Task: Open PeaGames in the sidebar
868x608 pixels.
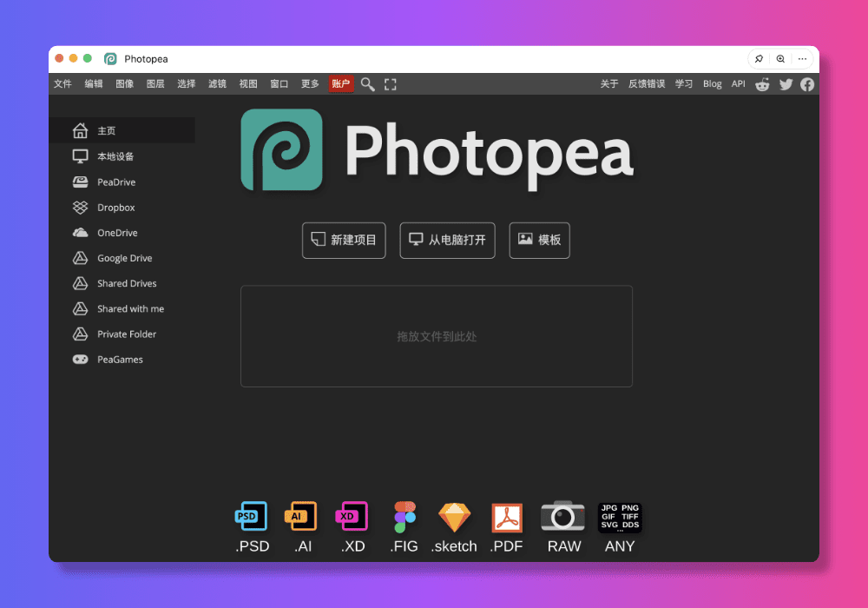Action: click(122, 360)
